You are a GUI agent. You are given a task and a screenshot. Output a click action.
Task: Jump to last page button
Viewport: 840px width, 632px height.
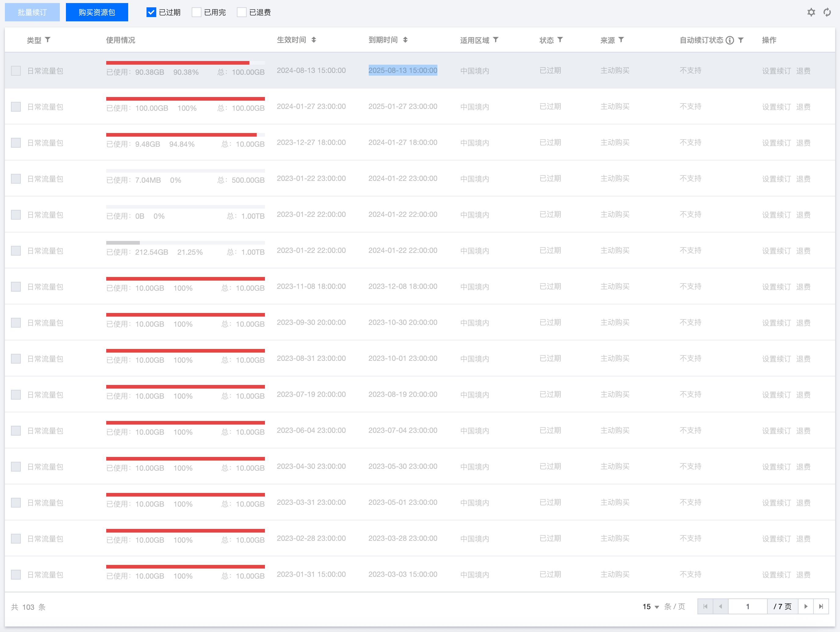pos(821,607)
